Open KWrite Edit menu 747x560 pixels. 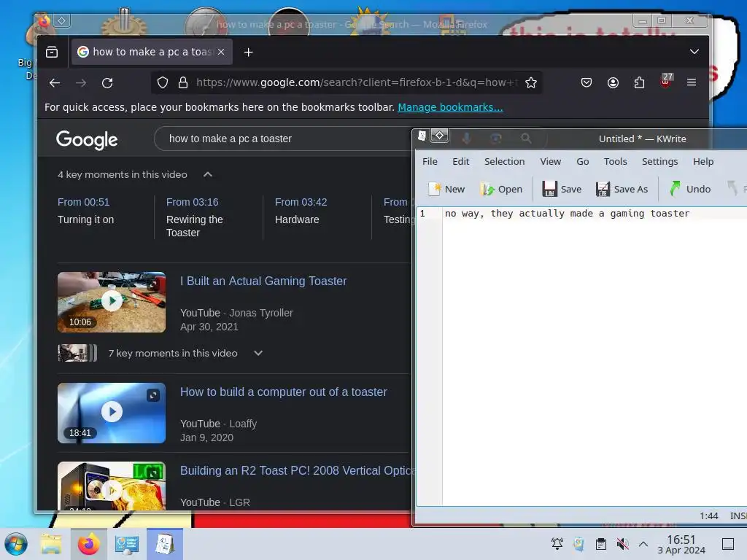point(461,161)
